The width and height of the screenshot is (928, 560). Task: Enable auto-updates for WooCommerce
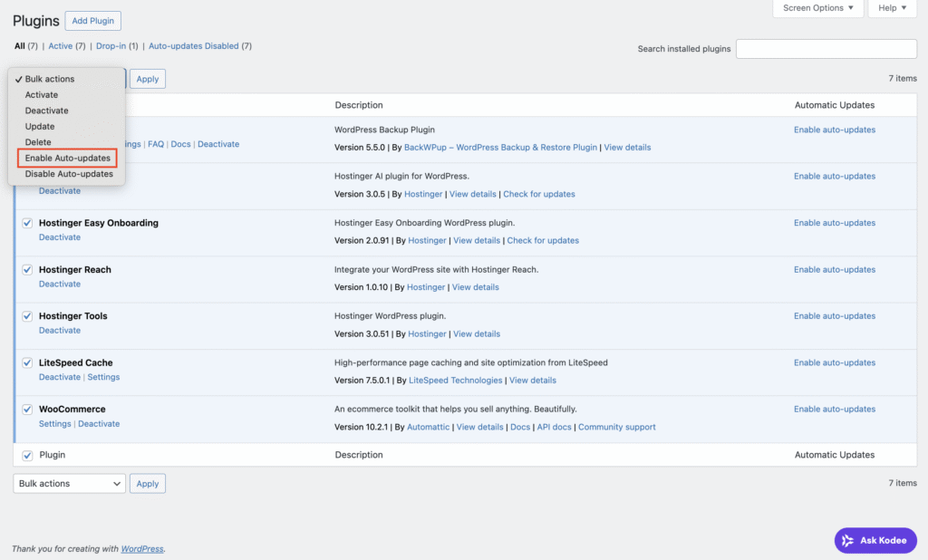point(834,409)
